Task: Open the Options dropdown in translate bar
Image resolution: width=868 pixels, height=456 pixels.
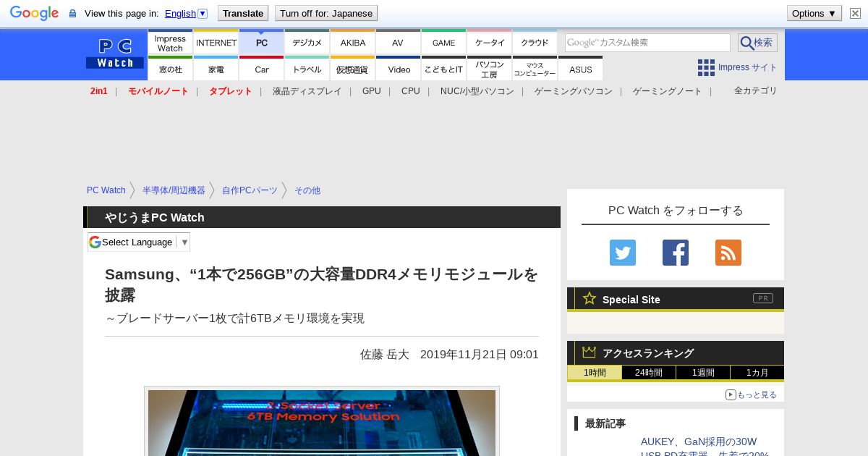Action: [814, 13]
